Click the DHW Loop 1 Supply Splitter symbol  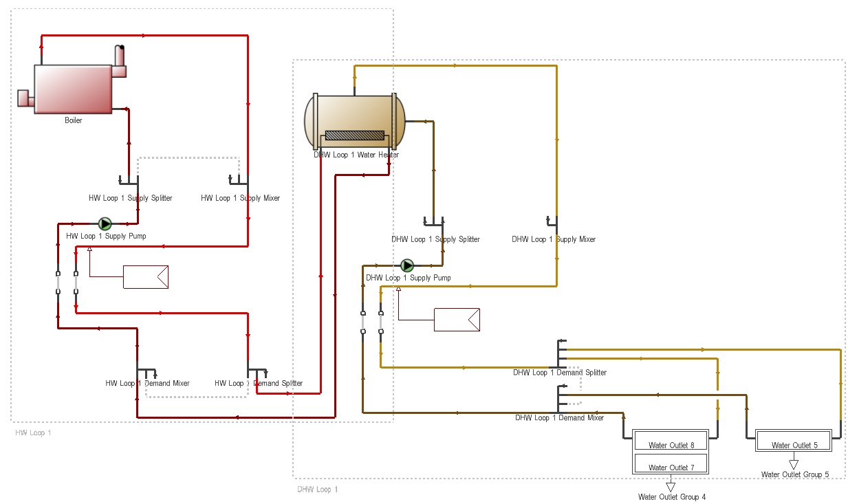[x=433, y=221]
